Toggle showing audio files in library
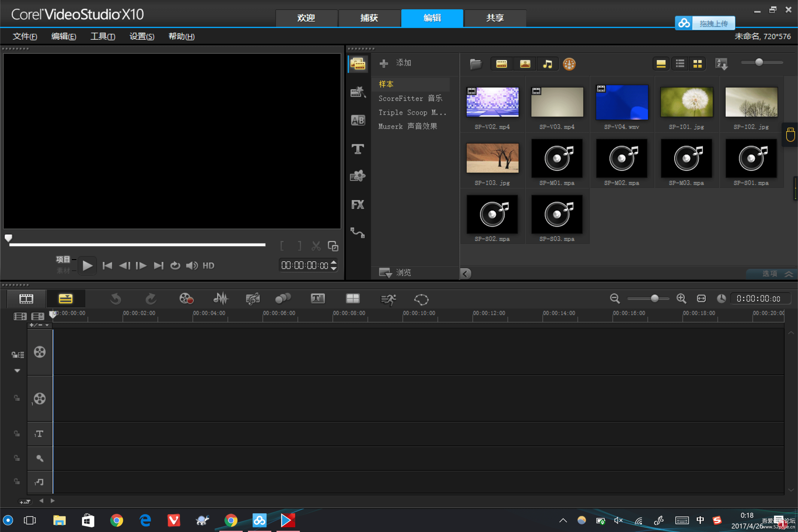The height and width of the screenshot is (532, 798). [548, 64]
